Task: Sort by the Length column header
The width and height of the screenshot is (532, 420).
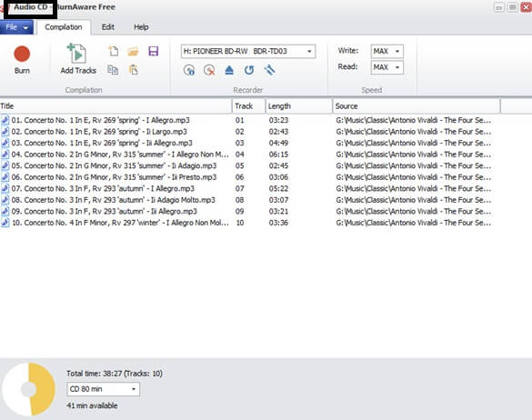Action: click(299, 106)
